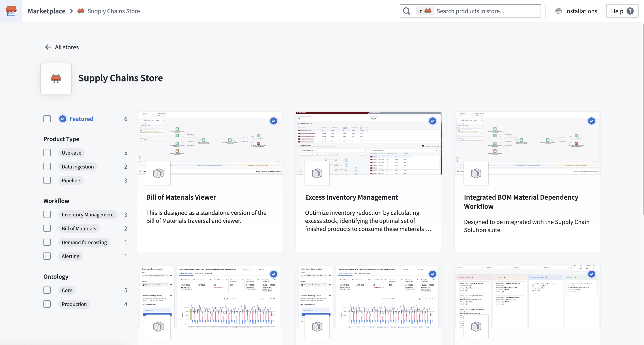Click the Featured verified badge icon in filters

(x=63, y=119)
